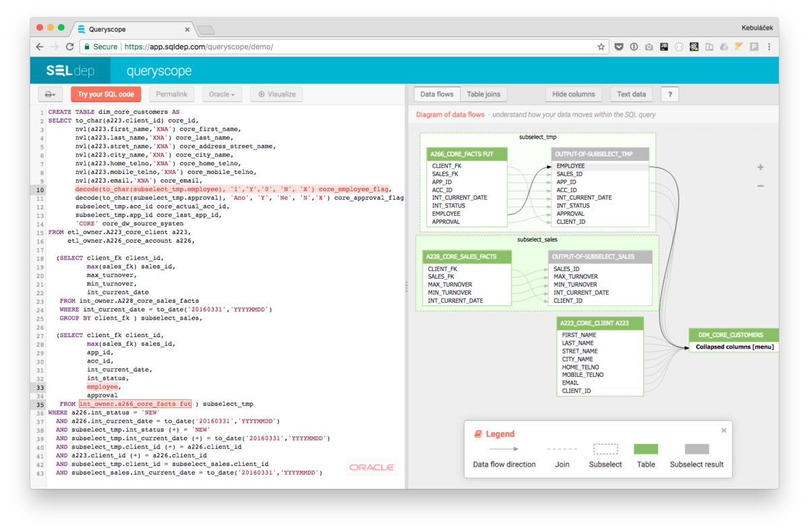Open help via the question mark button
809x532 pixels.
pos(668,94)
